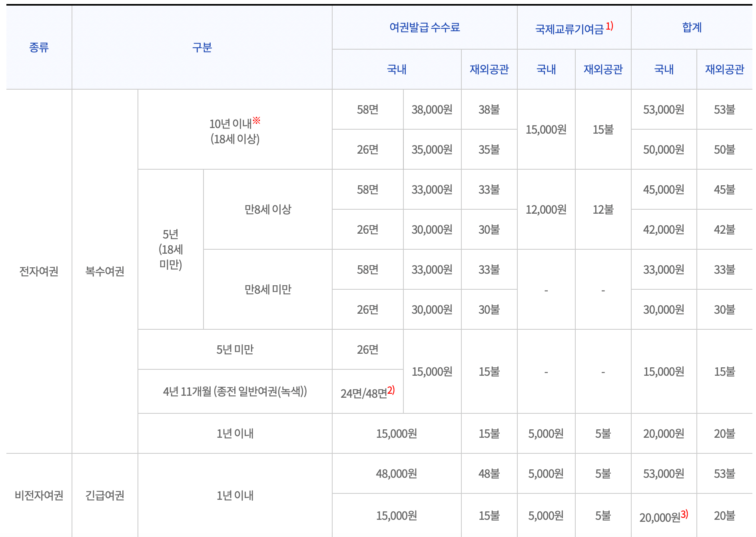Select the 4년 11개월 종전 일반여권 cell
Image resolution: width=756 pixels, height=537 pixels.
[235, 391]
